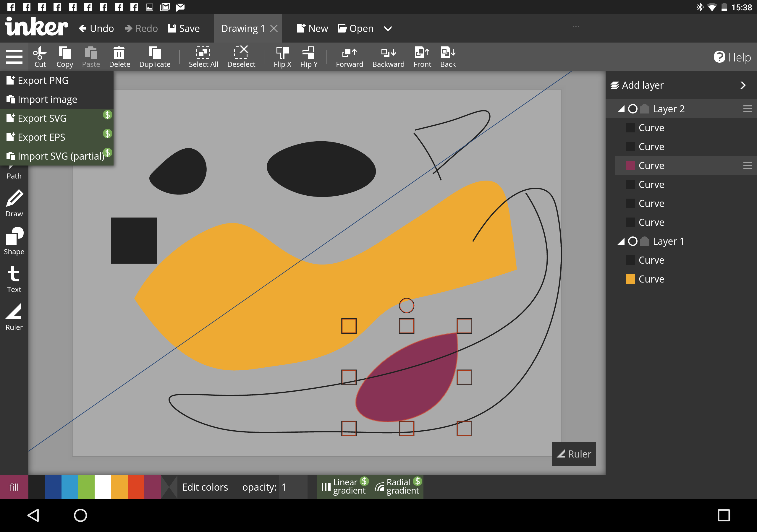
Task: Open selected Curve row options handle
Action: 747,166
